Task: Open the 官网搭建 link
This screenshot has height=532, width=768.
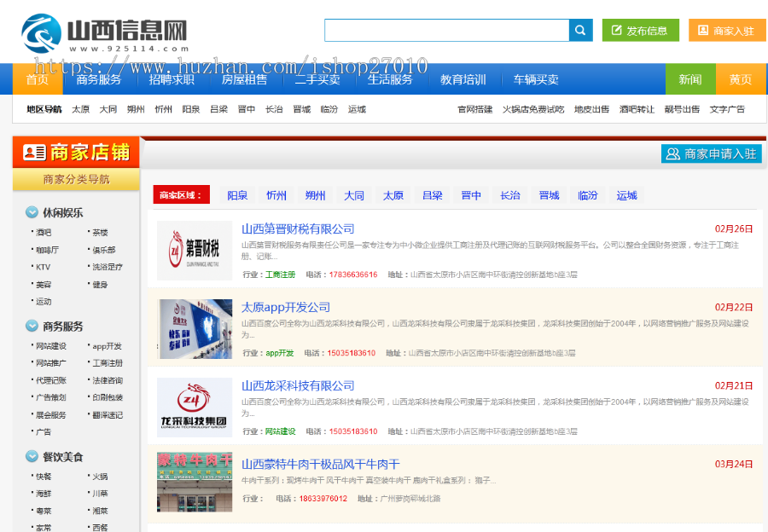Action: [x=475, y=109]
